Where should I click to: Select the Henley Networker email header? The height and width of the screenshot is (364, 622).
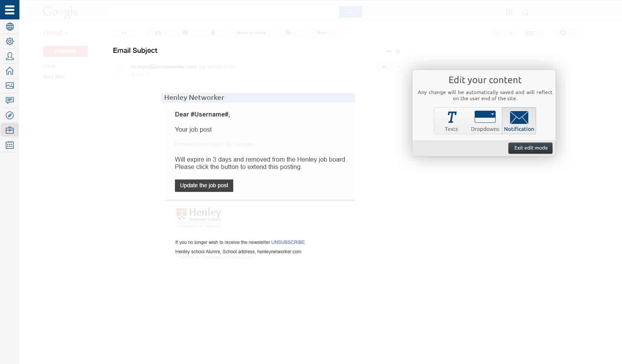(x=194, y=98)
